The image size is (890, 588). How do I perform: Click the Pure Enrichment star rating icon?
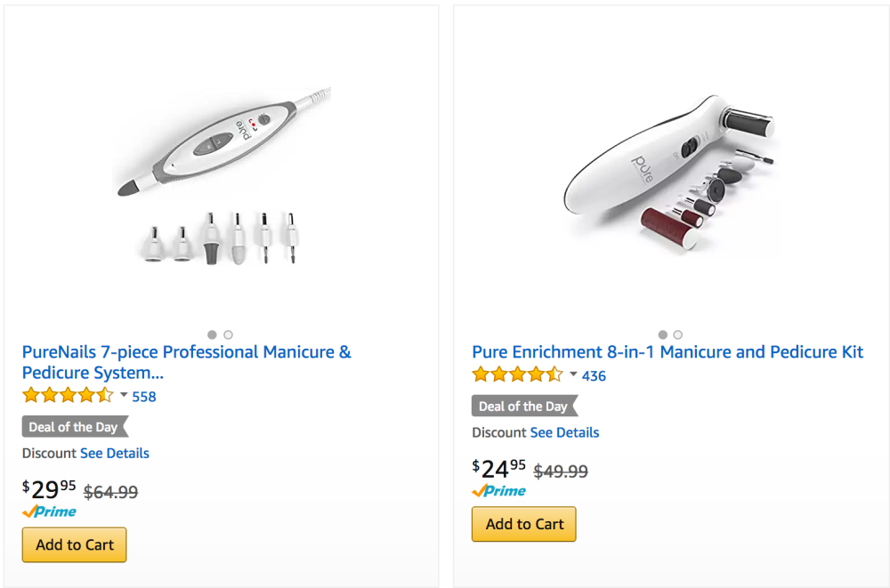(517, 375)
